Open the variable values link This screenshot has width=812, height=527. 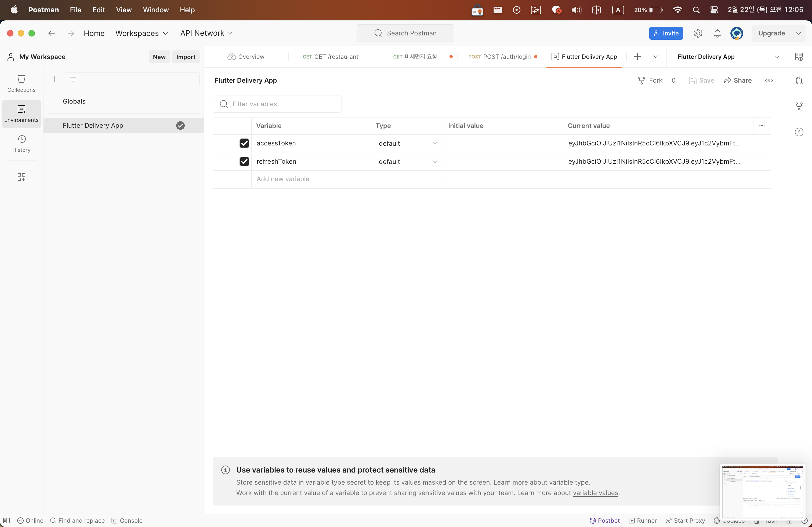click(x=595, y=493)
